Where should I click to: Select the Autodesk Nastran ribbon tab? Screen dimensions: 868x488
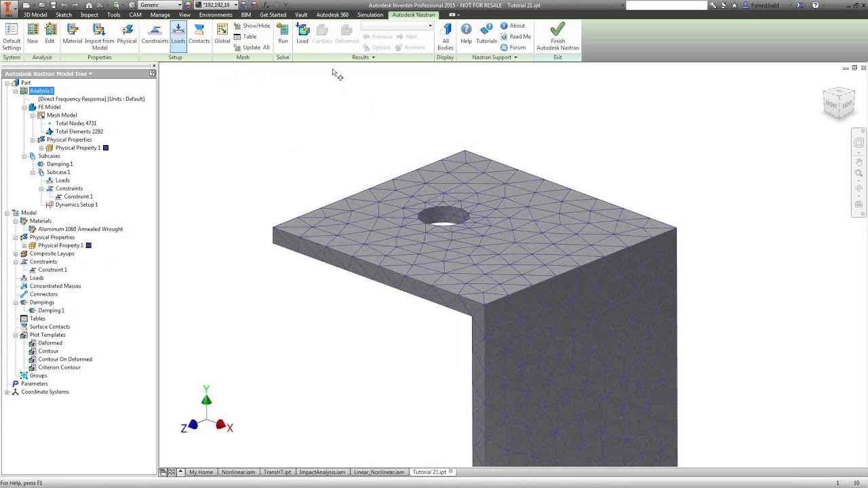tap(414, 15)
